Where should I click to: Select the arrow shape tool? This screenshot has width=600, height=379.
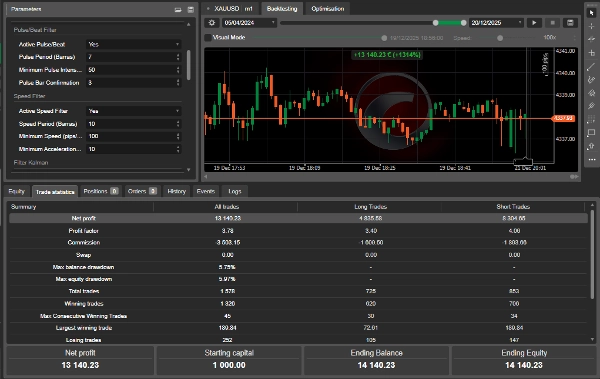pos(592,146)
